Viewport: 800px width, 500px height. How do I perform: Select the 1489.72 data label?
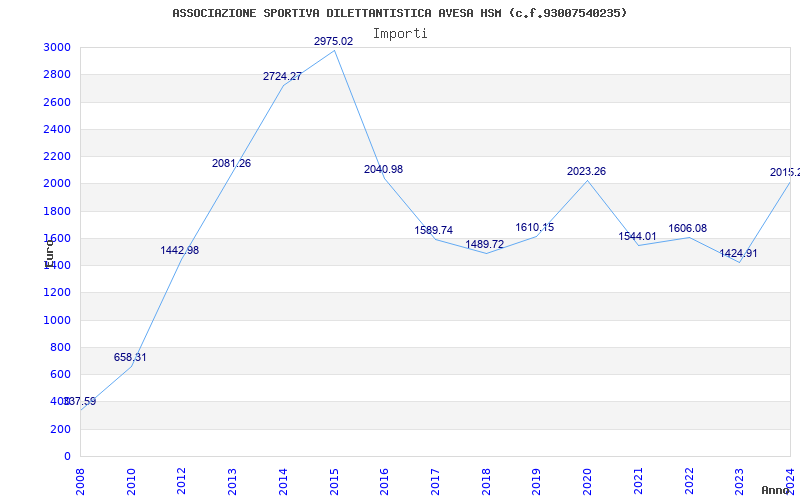click(x=484, y=244)
